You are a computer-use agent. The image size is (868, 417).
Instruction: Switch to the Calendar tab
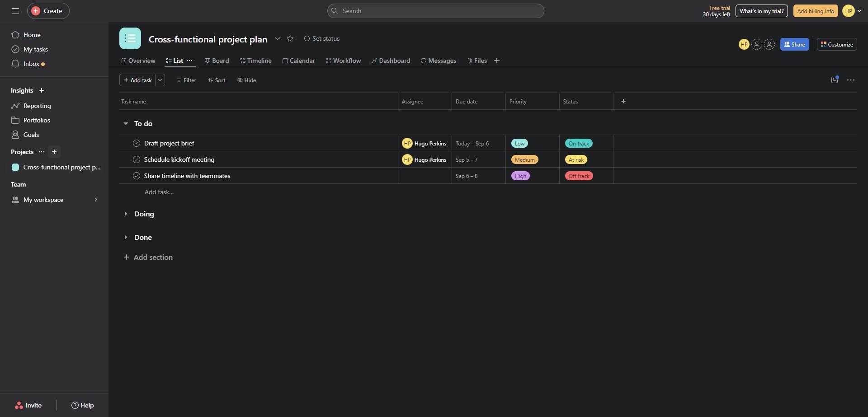299,61
